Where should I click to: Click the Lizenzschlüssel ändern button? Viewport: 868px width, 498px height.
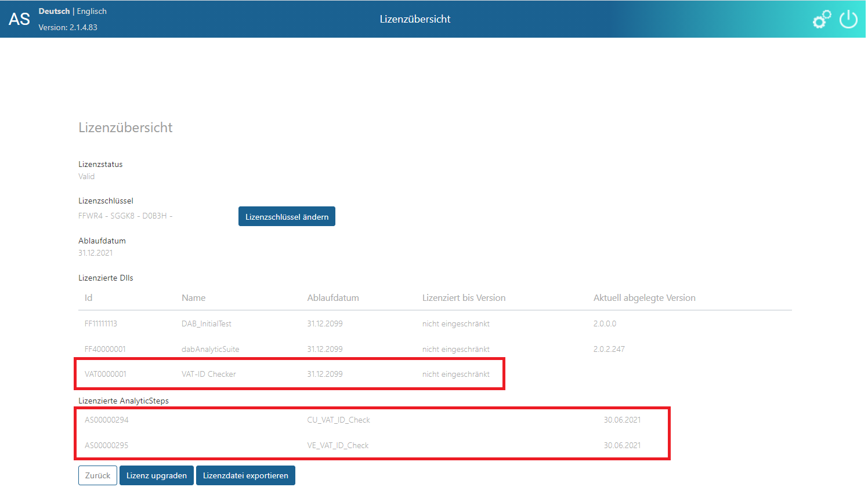287,216
